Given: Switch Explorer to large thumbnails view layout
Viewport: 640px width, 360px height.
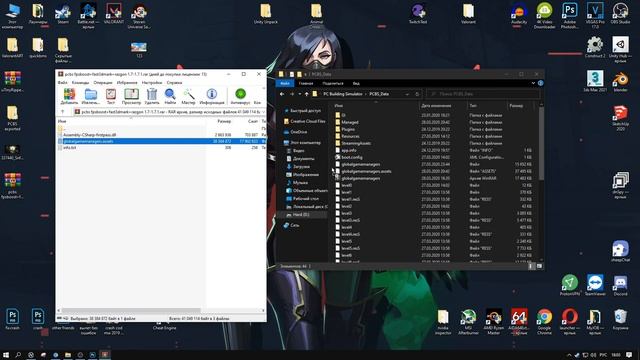Looking at the screenshot, I should pos(539,266).
